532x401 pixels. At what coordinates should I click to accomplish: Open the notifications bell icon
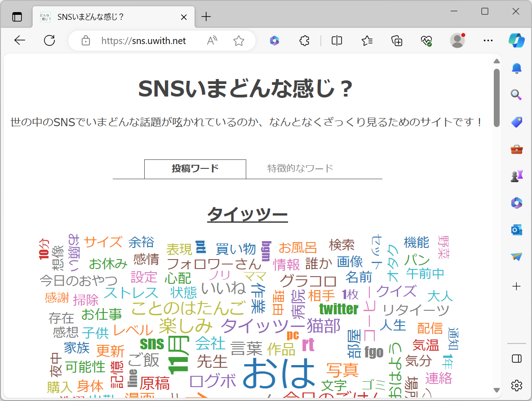(516, 68)
